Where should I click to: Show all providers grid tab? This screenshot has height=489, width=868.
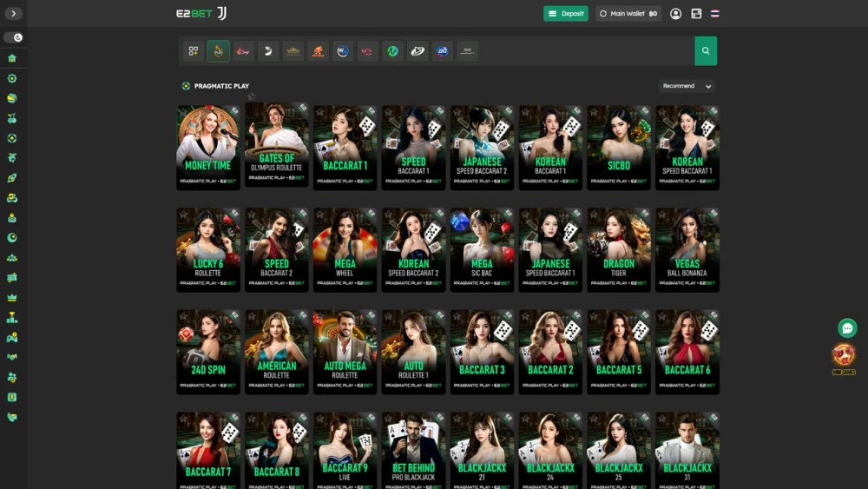(x=194, y=51)
